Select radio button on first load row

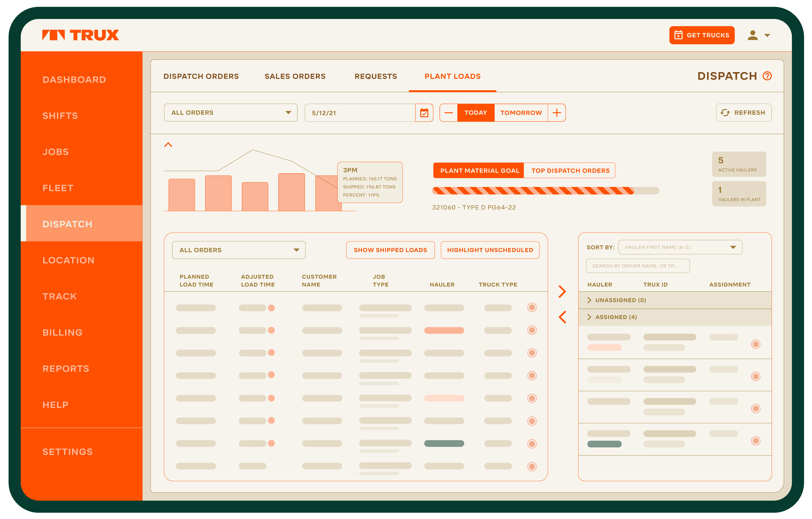[x=532, y=307]
